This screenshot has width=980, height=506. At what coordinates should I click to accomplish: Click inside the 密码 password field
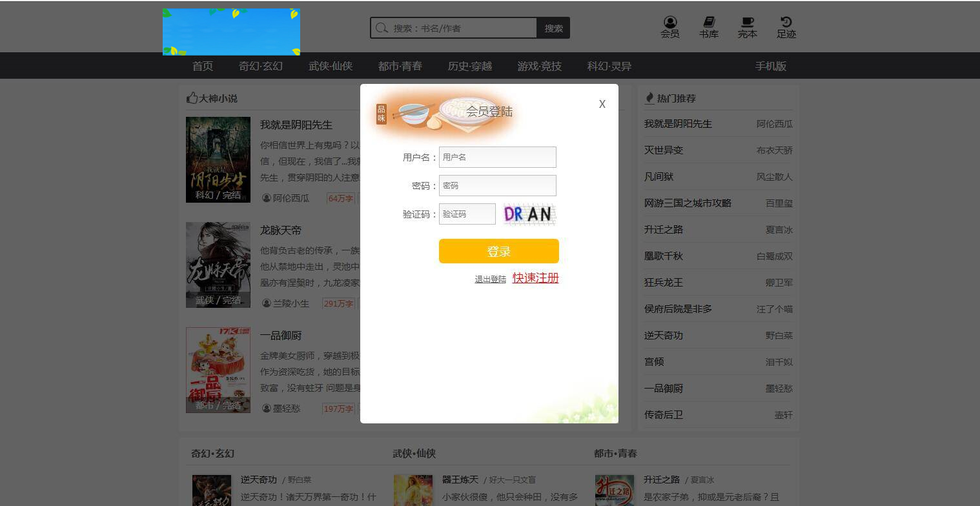[497, 185]
